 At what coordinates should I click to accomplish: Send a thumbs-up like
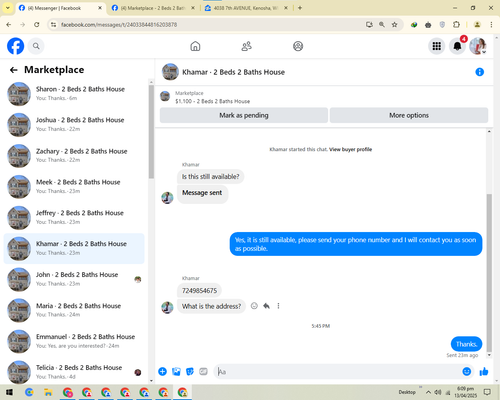point(484,371)
